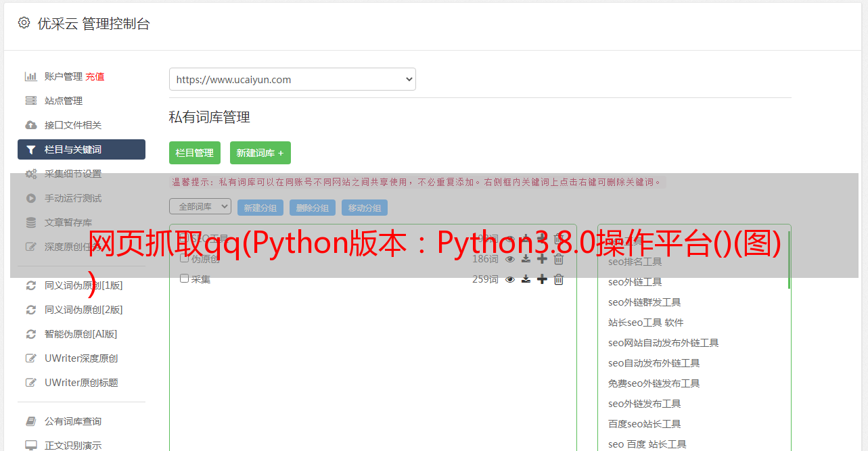868x451 pixels.
Task: Open the 全部词库 dropdown
Action: (200, 206)
